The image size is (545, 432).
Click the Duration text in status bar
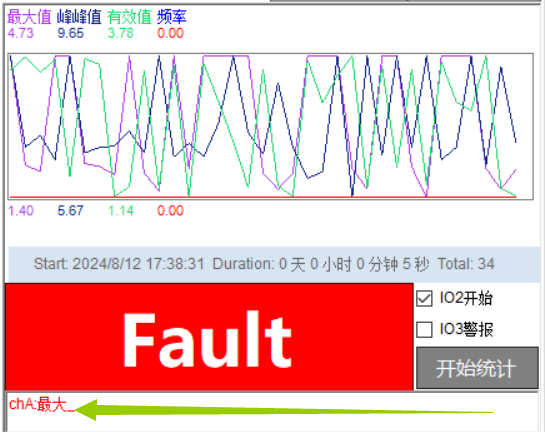[320, 264]
